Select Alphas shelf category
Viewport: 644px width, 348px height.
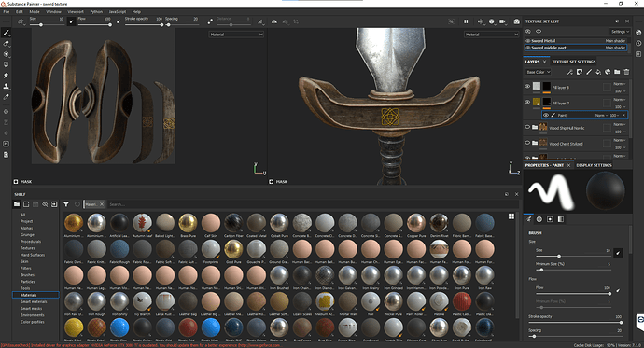(x=27, y=228)
